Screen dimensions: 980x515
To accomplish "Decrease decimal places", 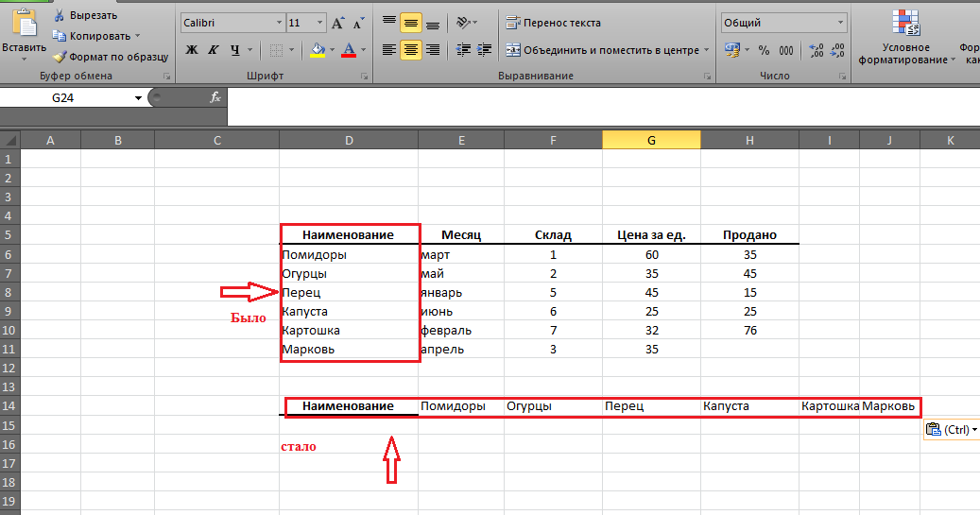I will click(837, 50).
